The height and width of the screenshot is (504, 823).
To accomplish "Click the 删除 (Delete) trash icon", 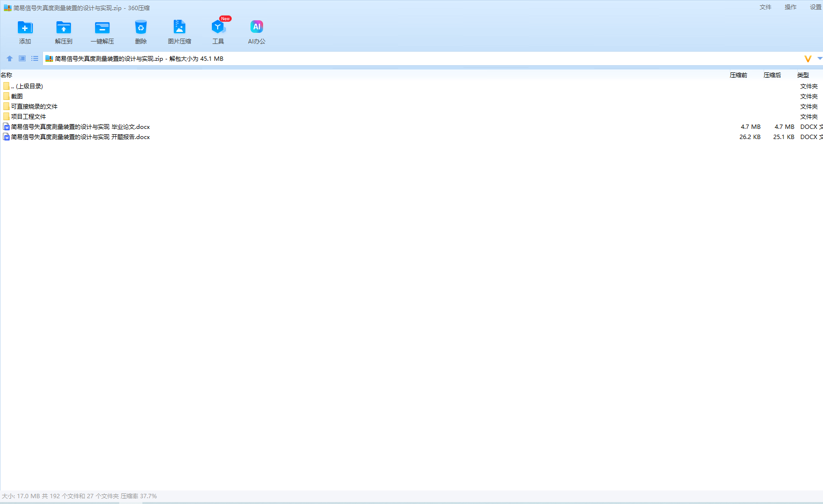I will (141, 28).
